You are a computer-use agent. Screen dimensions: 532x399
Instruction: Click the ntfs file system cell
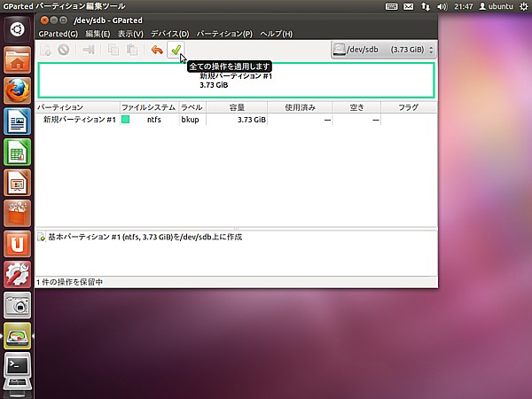153,120
